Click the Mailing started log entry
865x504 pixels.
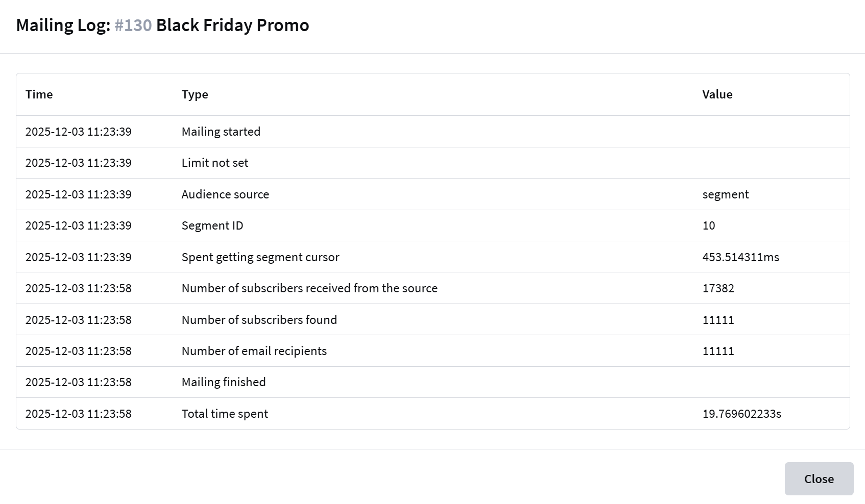(221, 132)
